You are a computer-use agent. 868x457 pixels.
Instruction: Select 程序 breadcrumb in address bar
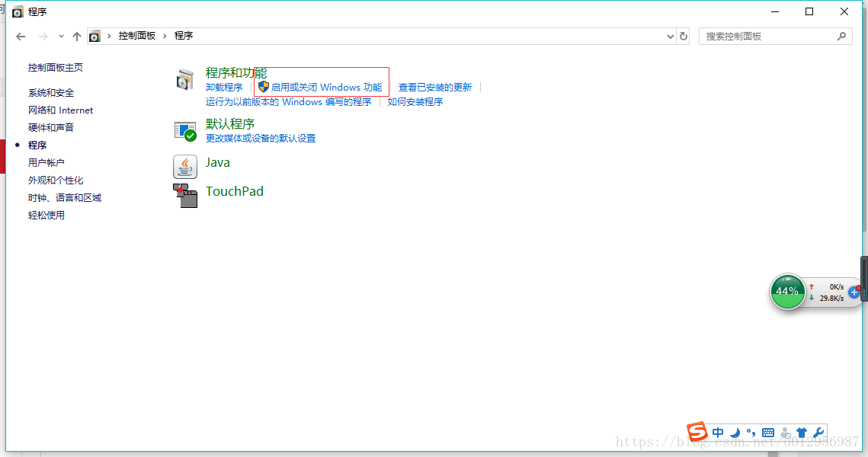click(183, 36)
